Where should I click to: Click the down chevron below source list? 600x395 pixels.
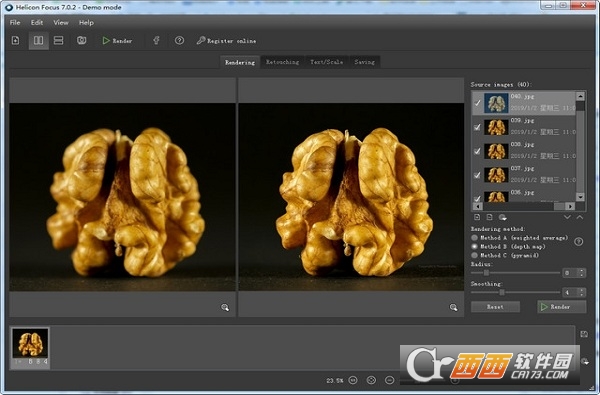click(567, 217)
